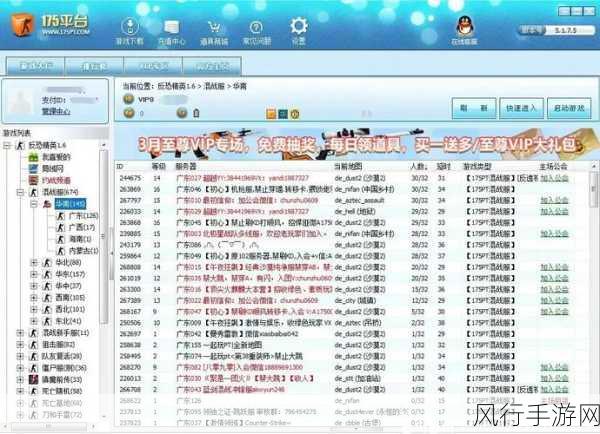600x434 pixels.
Task: Click avatar placeholder in user panel
Action: click(21, 100)
